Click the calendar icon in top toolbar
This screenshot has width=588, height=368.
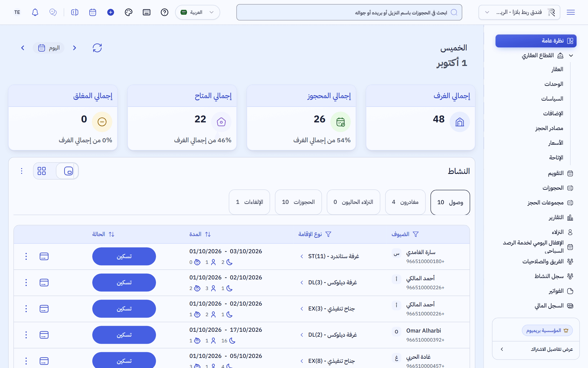coord(93,12)
